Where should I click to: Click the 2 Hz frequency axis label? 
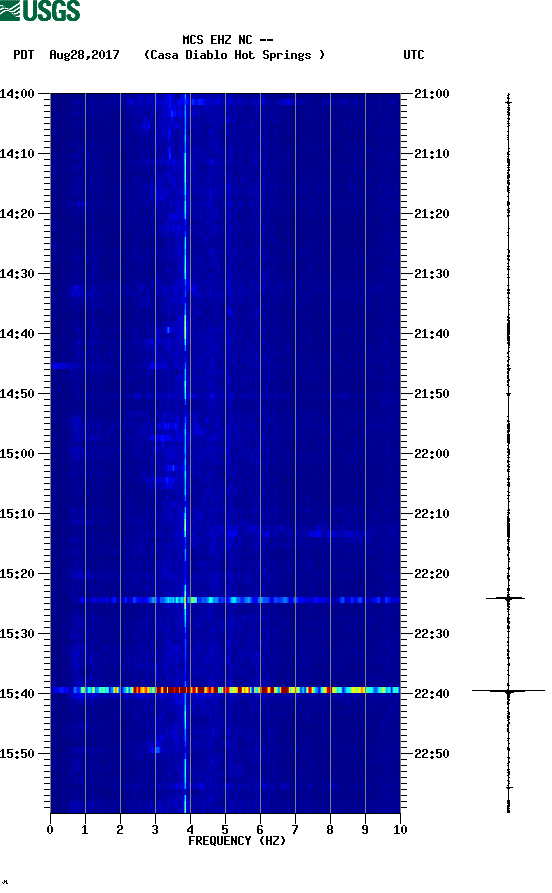[120, 829]
